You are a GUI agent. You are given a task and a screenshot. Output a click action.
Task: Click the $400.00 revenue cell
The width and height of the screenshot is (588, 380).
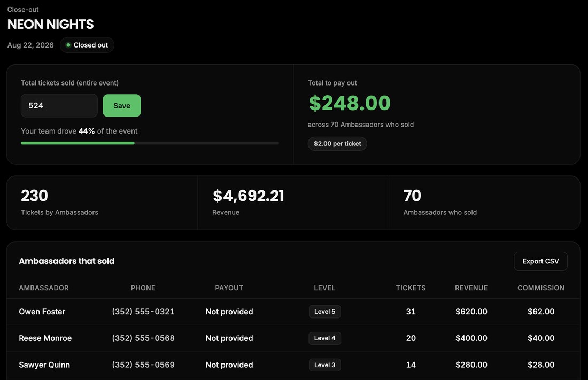pyautogui.click(x=471, y=338)
